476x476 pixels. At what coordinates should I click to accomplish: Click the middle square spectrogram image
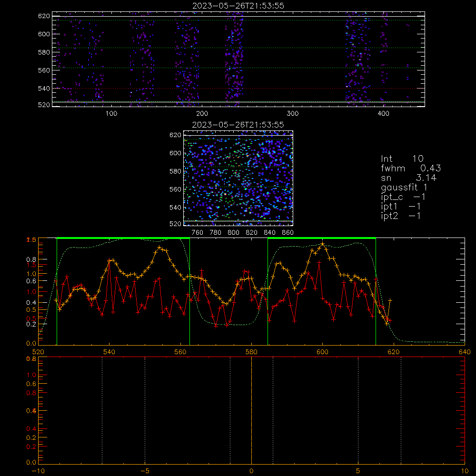238,178
